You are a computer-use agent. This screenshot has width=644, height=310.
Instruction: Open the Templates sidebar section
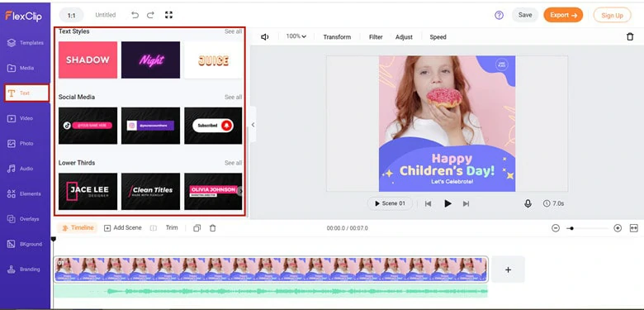(x=25, y=43)
